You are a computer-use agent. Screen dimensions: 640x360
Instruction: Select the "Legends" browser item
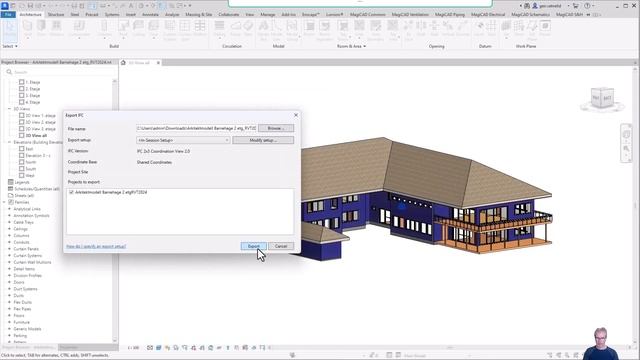[x=22, y=182]
